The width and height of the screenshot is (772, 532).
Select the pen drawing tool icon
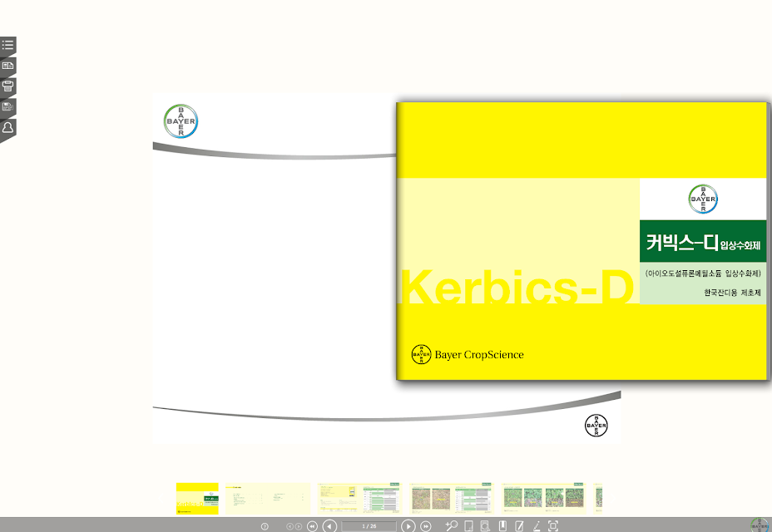(537, 526)
